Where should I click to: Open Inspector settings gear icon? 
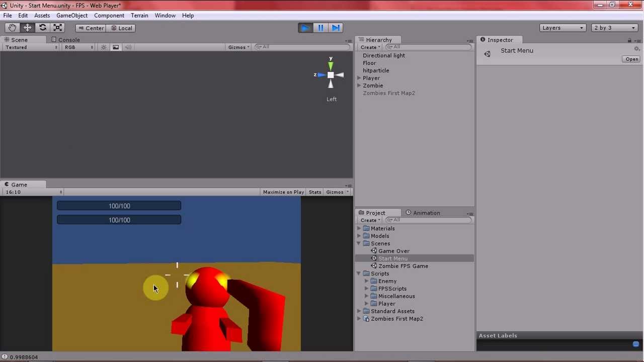tap(636, 49)
